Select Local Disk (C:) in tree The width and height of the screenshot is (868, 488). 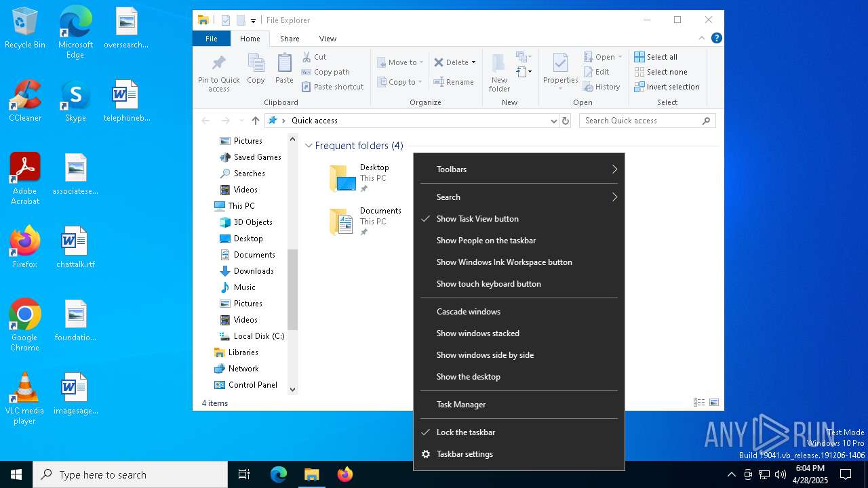(252, 336)
